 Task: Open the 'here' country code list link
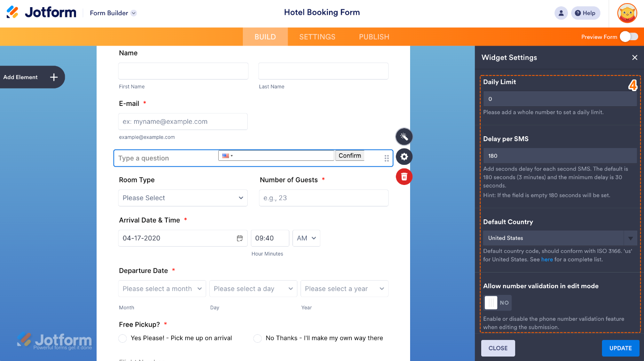pos(547,259)
